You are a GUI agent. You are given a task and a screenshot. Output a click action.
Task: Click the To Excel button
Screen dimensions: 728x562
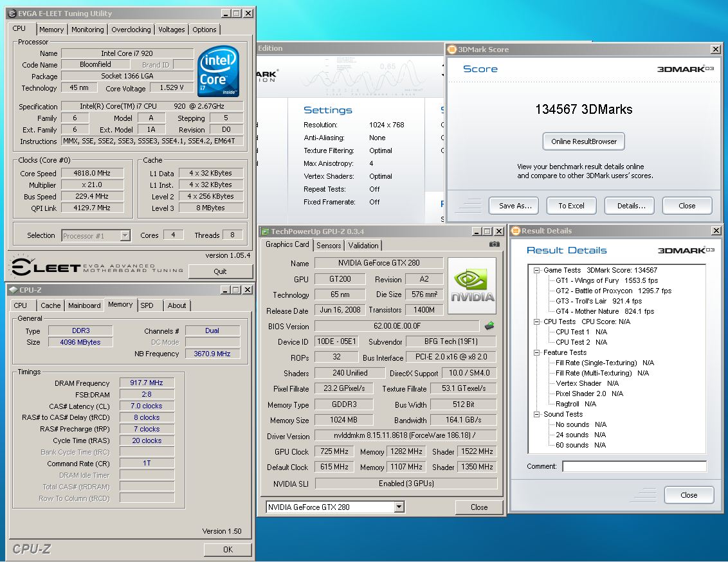tap(571, 206)
